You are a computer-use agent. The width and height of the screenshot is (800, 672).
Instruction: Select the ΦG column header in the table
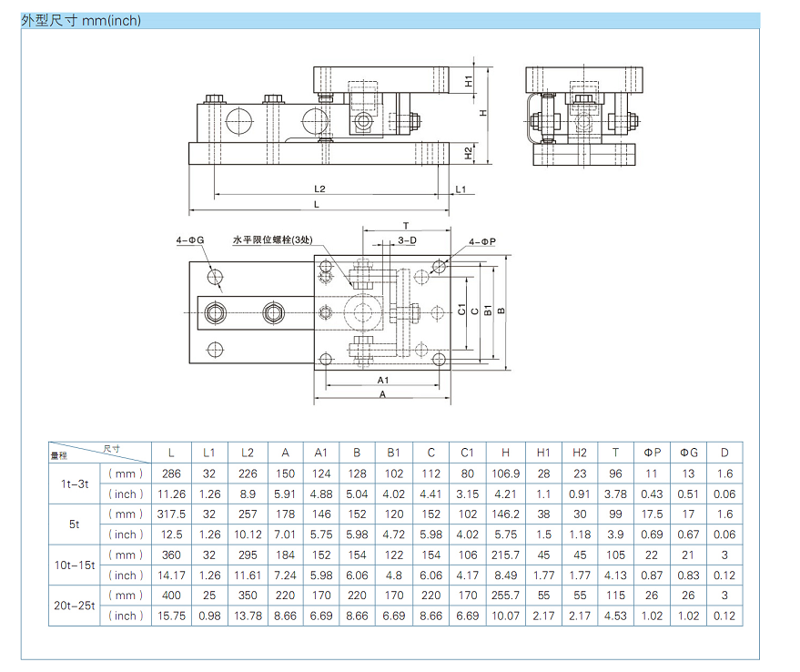(x=688, y=453)
